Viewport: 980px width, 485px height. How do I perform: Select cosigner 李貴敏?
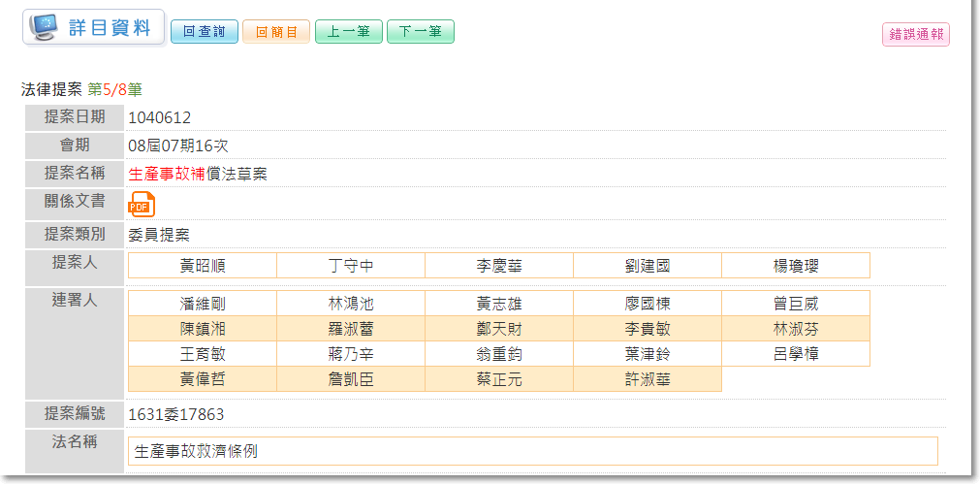(x=648, y=329)
